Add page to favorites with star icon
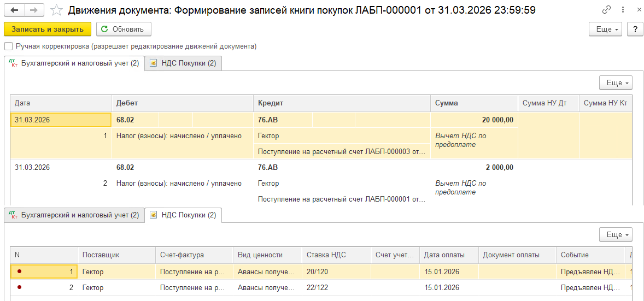 56,10
